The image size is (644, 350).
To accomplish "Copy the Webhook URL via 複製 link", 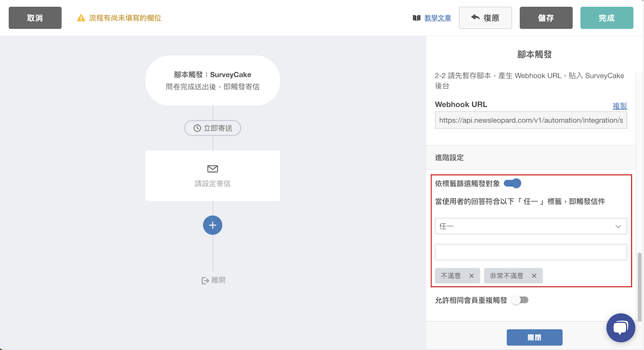I will (620, 106).
